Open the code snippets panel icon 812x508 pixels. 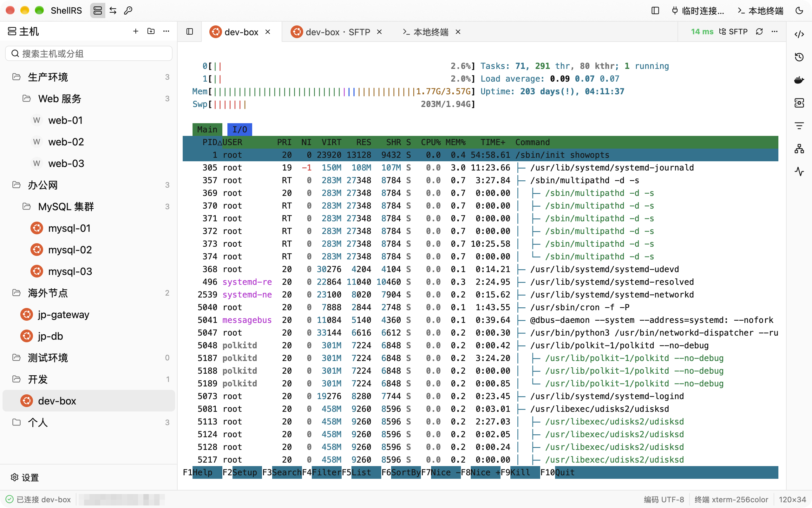799,34
